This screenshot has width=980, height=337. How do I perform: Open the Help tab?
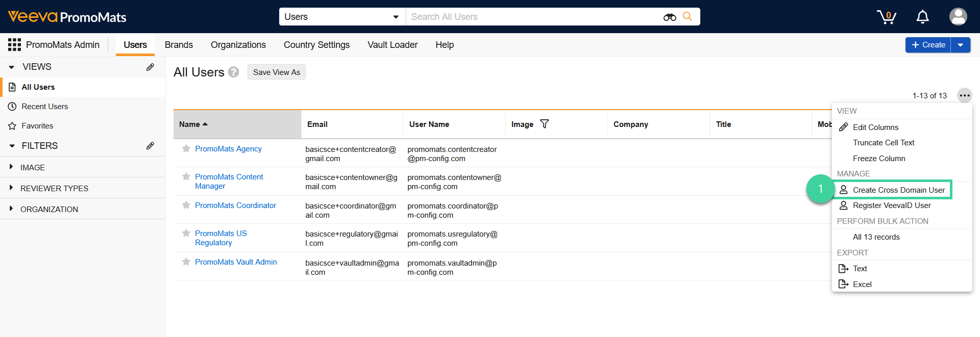coord(445,45)
